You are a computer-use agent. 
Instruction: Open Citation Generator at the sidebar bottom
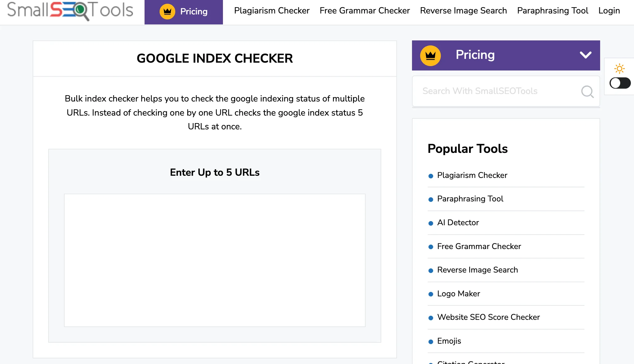pyautogui.click(x=470, y=362)
